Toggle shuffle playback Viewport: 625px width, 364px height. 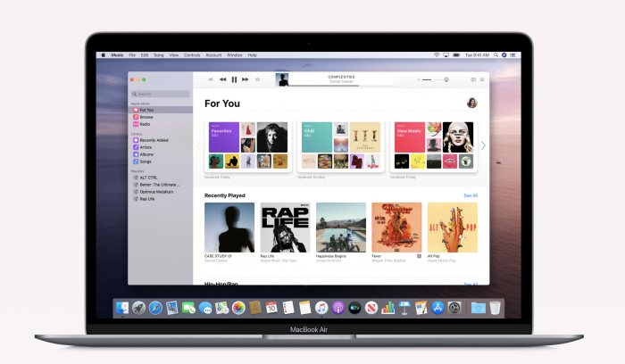pyautogui.click(x=211, y=79)
